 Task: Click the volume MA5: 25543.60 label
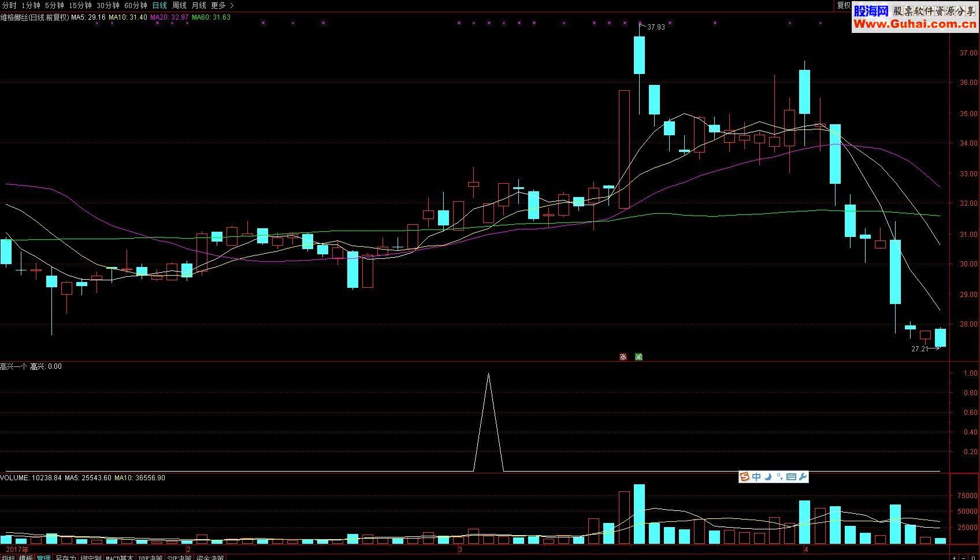pos(88,478)
